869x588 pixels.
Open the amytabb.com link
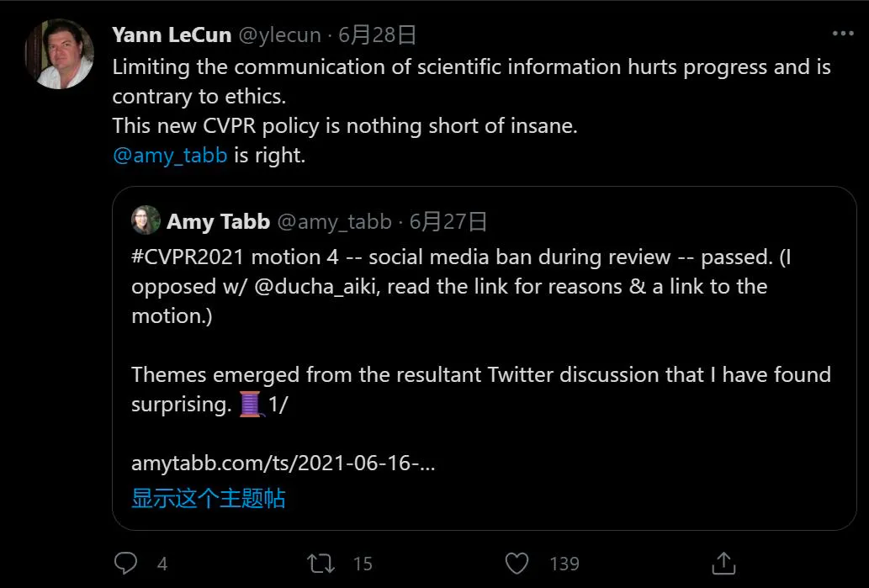283,464
